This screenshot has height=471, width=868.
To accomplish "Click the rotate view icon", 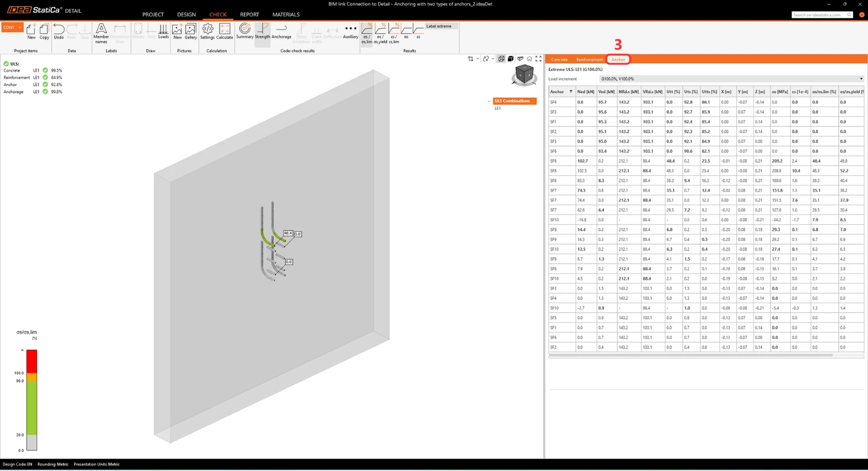I will click(x=486, y=59).
